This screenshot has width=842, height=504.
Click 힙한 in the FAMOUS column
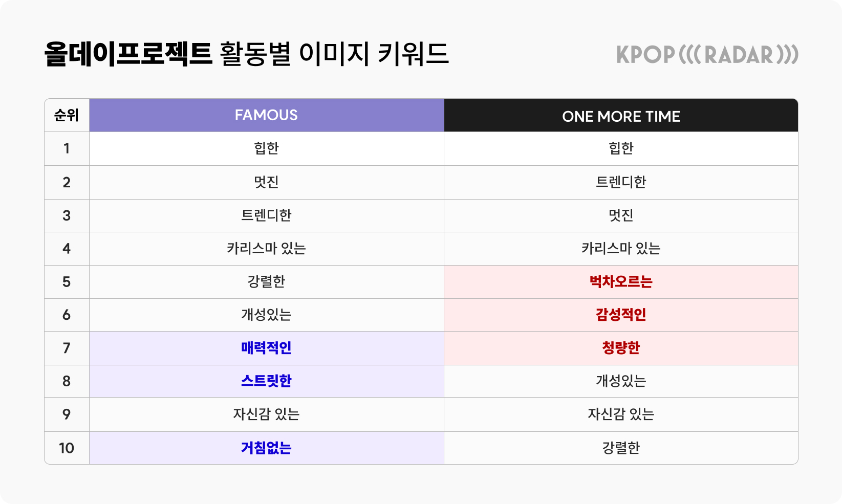tap(266, 148)
